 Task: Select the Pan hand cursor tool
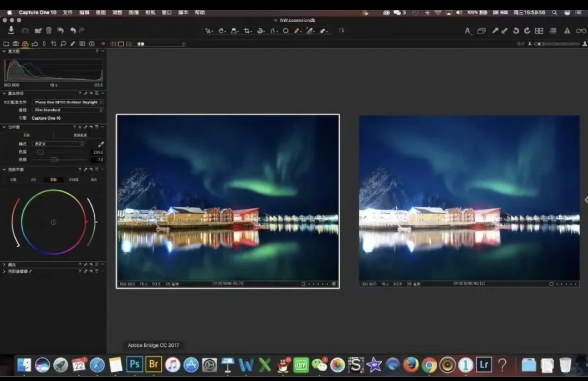[222, 31]
